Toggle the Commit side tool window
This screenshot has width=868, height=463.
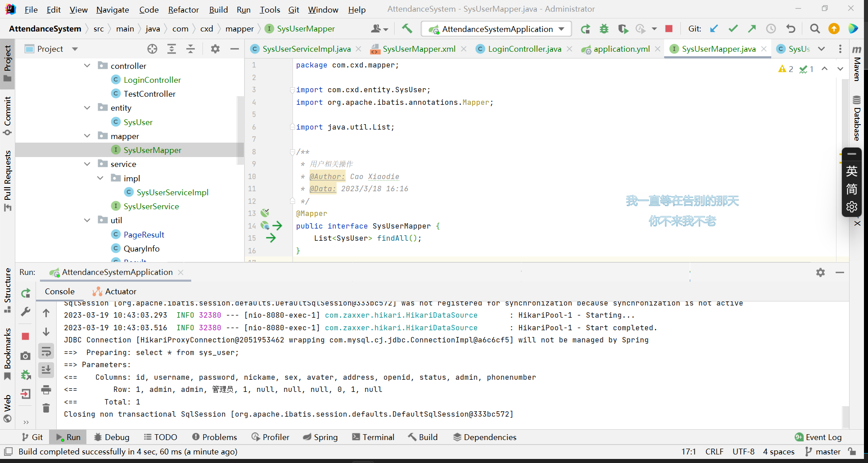[8, 116]
